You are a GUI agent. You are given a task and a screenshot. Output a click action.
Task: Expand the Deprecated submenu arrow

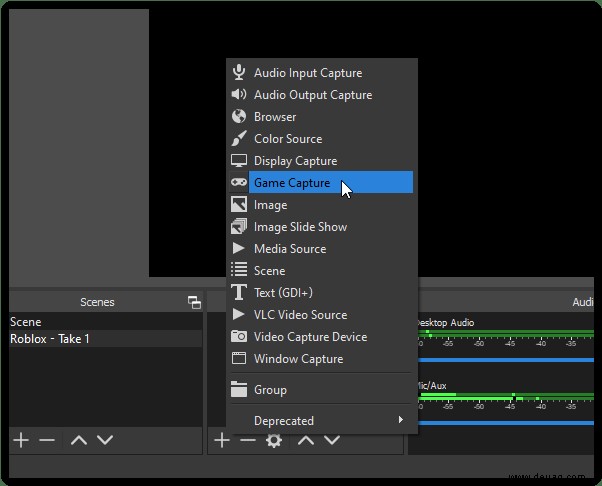click(x=400, y=420)
